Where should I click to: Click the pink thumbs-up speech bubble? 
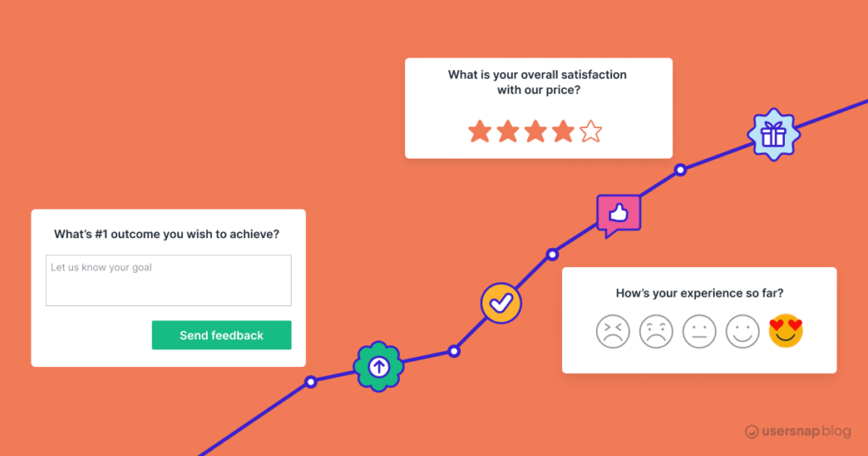[618, 214]
